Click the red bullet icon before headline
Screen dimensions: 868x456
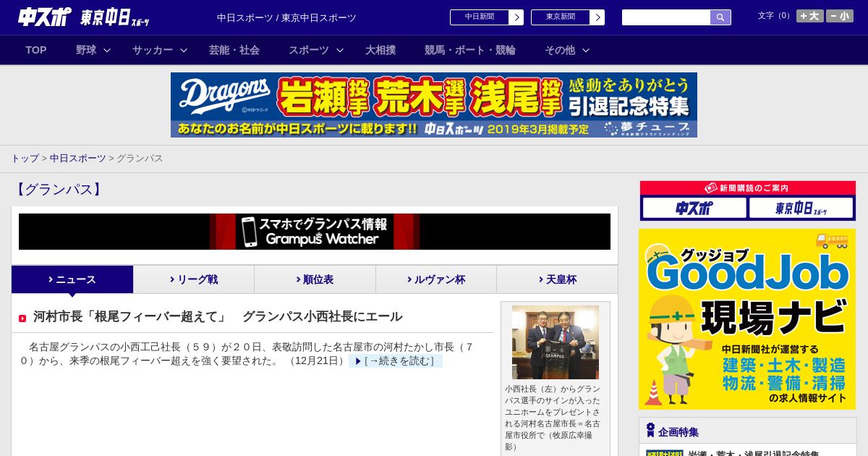click(x=22, y=318)
